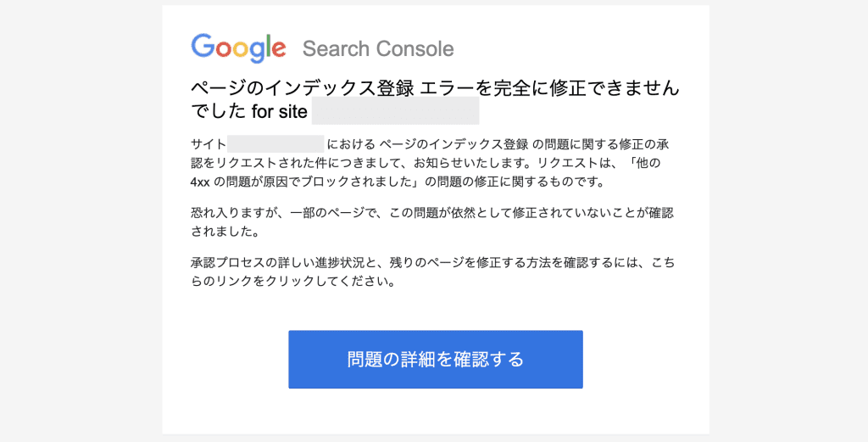Click the 4xx text in the first paragraph
Viewport: 868px width, 442px height.
coord(200,182)
